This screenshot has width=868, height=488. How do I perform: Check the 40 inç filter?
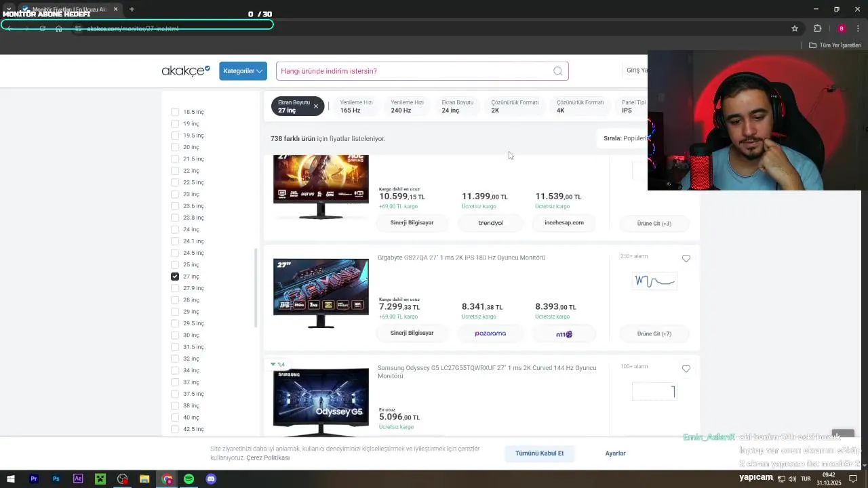click(x=175, y=418)
